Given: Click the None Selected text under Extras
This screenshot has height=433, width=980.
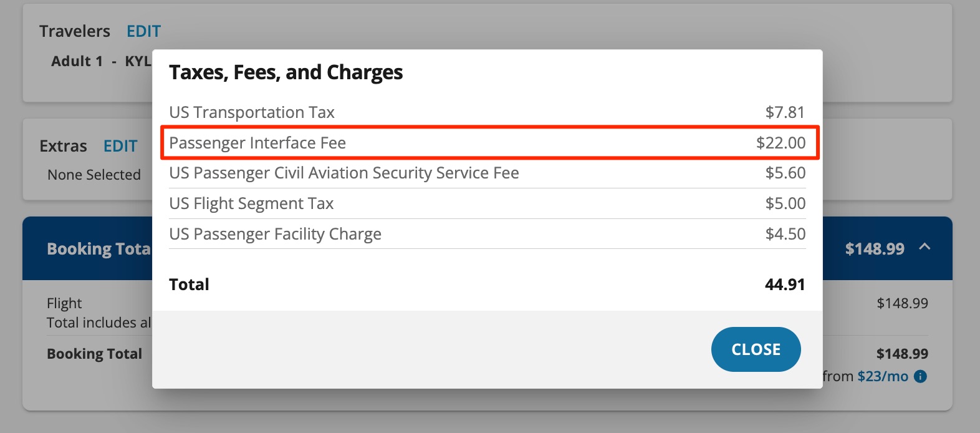Looking at the screenshot, I should click(x=94, y=175).
